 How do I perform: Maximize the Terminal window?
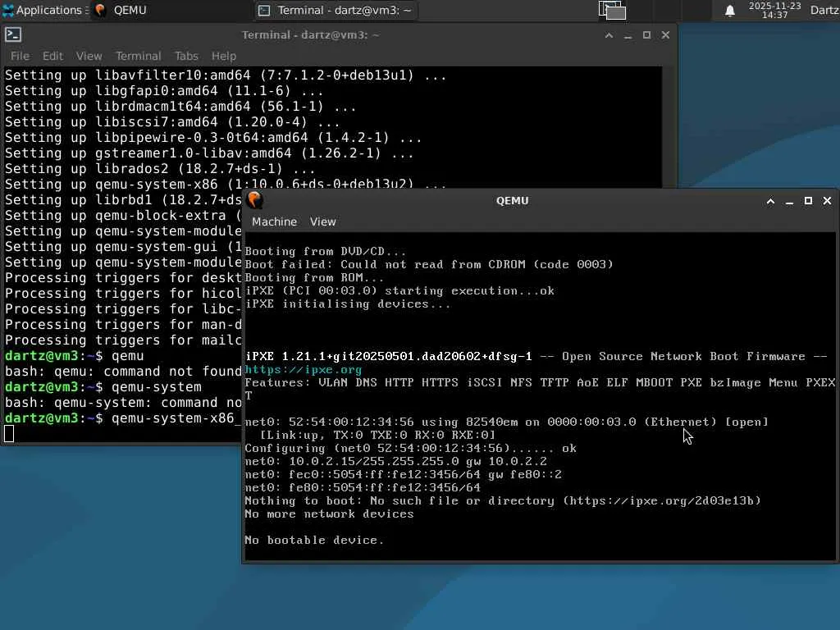646,35
